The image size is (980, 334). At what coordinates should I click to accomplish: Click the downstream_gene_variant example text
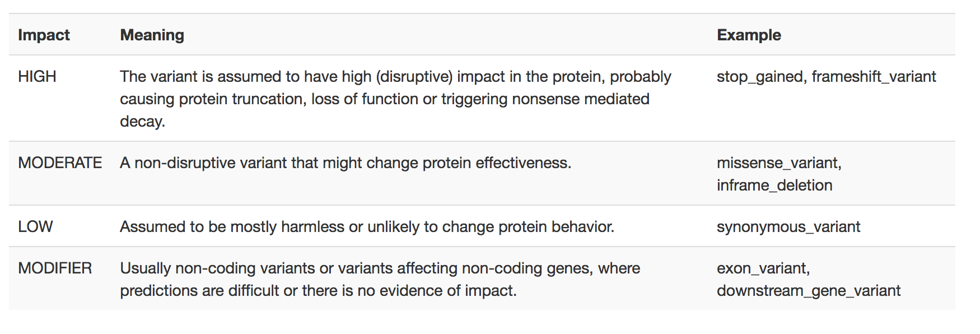809,291
